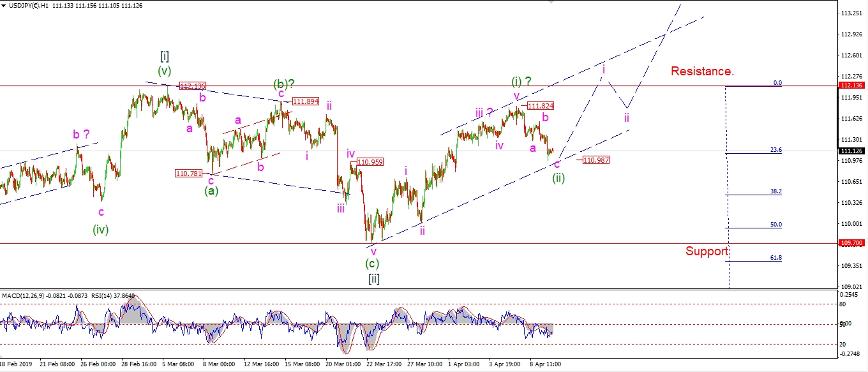Select the green (b)? wave label

tap(284, 84)
